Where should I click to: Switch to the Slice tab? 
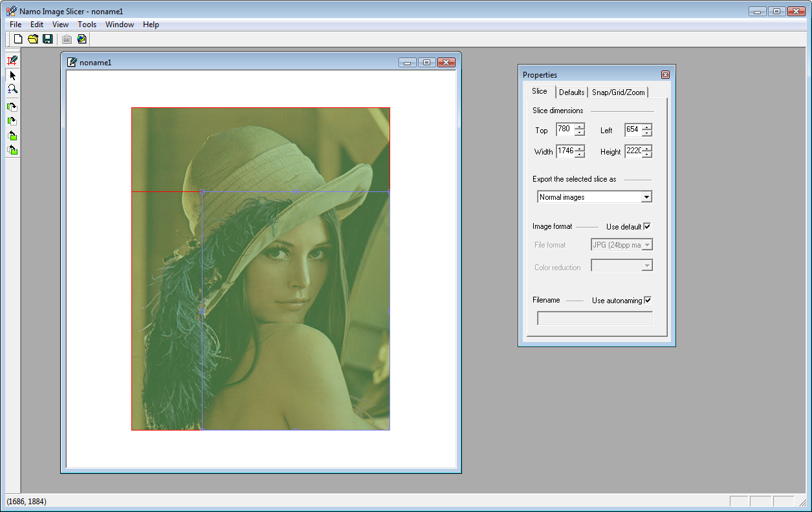coord(540,91)
